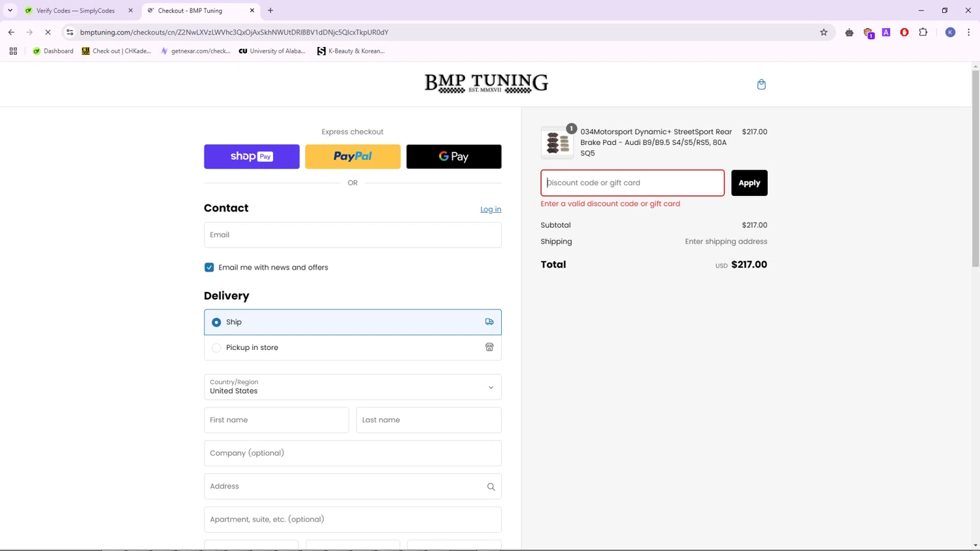980x551 pixels.
Task: Bookmark this page with the star icon
Action: coord(823,32)
